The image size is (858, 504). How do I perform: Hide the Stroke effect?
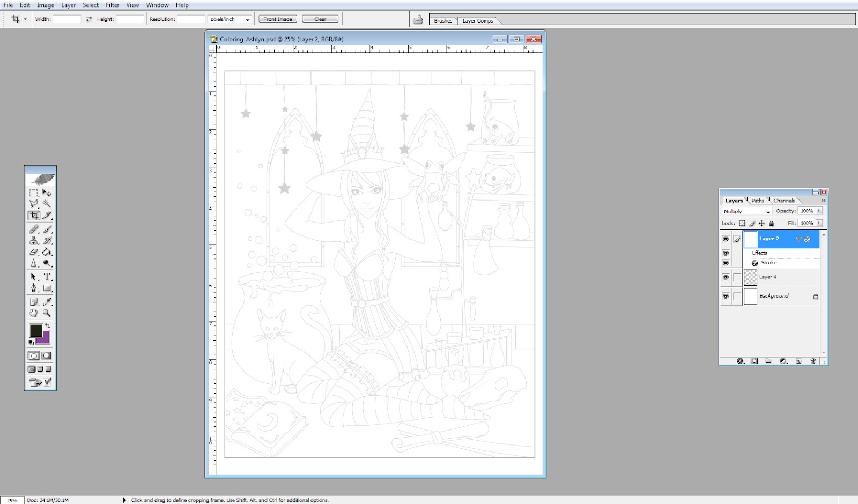click(726, 263)
